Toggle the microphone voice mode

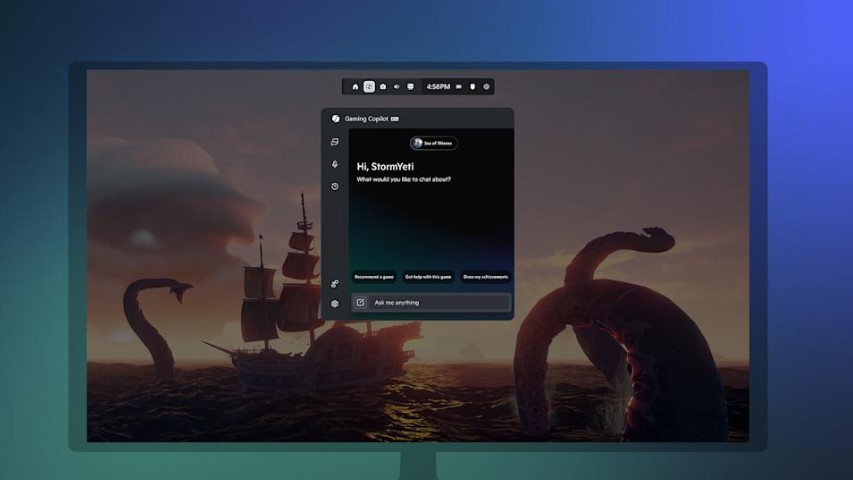(x=335, y=164)
